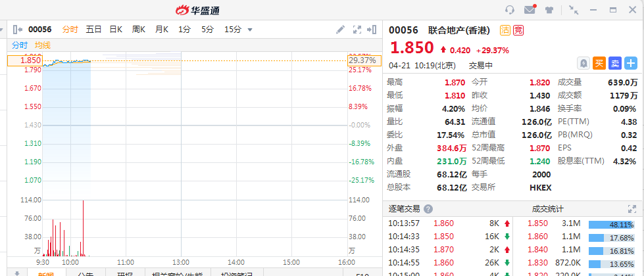Click the 今开 value 1.820

pos(539,82)
